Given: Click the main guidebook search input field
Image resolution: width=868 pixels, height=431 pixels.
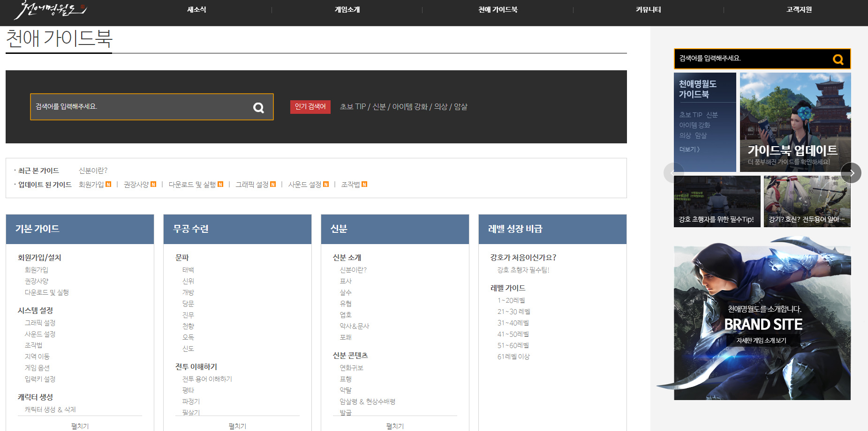Looking at the screenshot, I should (x=141, y=107).
